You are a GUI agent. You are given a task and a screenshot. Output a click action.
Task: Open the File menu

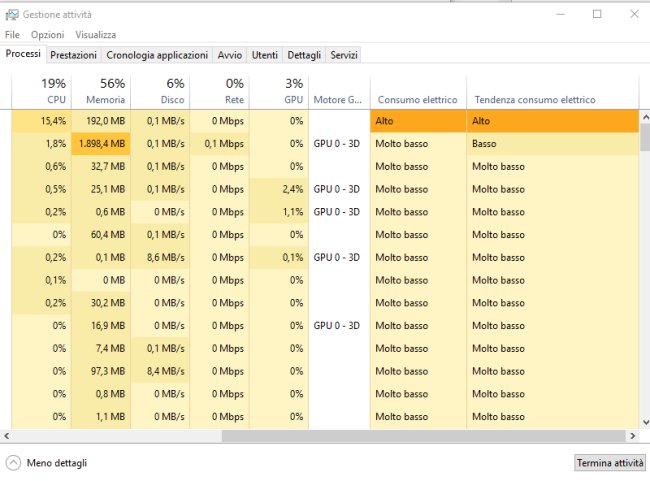click(x=12, y=35)
